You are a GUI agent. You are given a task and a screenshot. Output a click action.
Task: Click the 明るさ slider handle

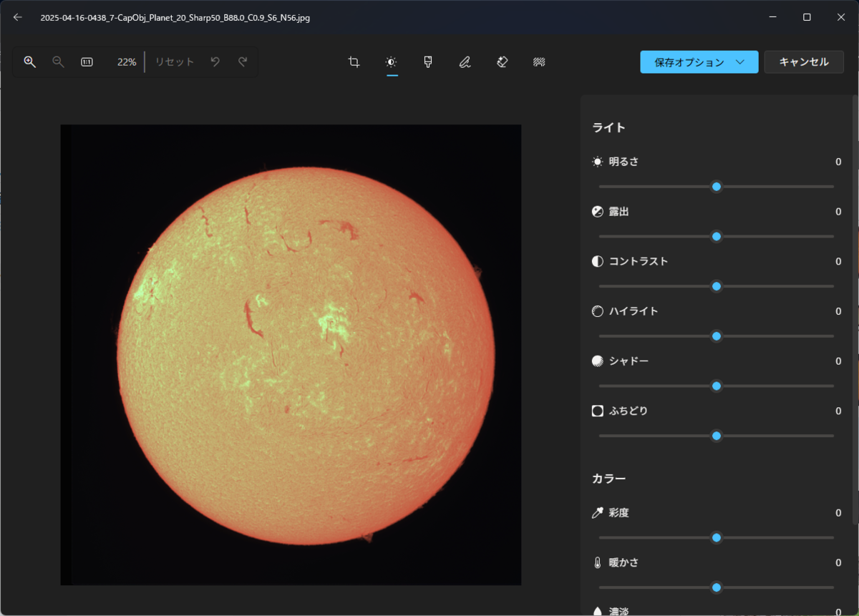717,187
